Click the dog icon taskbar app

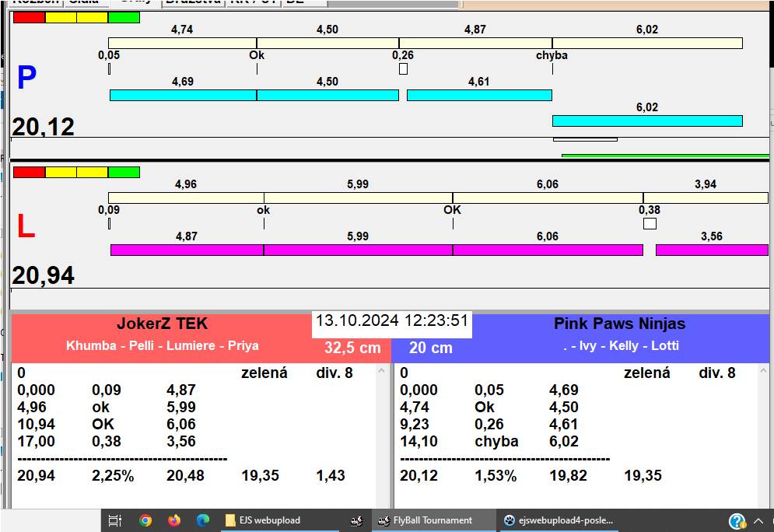(x=356, y=520)
